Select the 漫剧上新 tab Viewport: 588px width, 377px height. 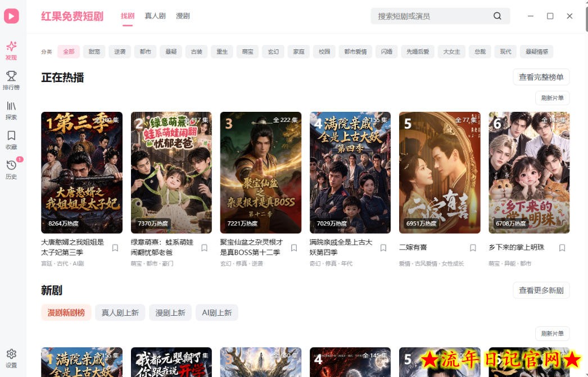pyautogui.click(x=170, y=312)
